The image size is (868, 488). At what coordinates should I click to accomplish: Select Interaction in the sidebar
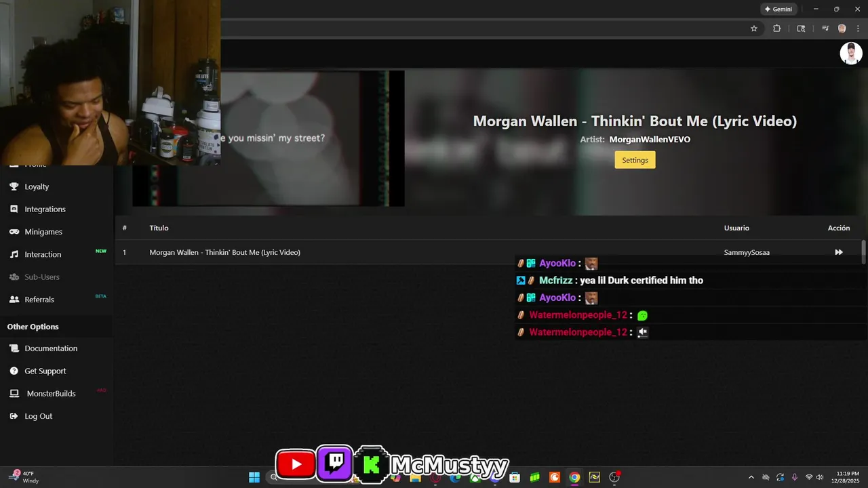tap(43, 254)
